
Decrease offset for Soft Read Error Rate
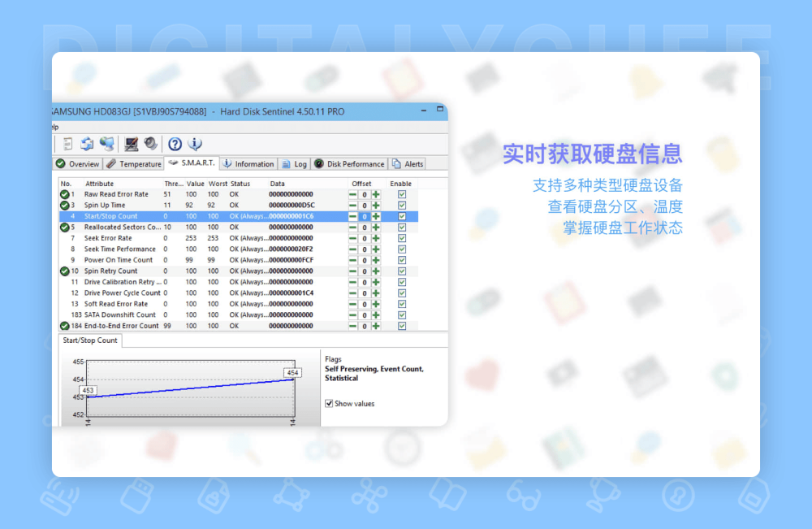pyautogui.click(x=352, y=304)
